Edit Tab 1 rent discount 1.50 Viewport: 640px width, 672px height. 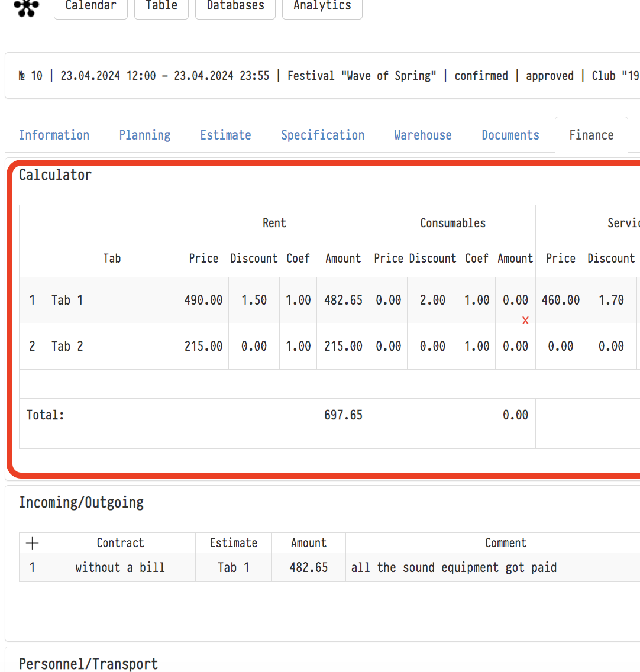point(254,300)
